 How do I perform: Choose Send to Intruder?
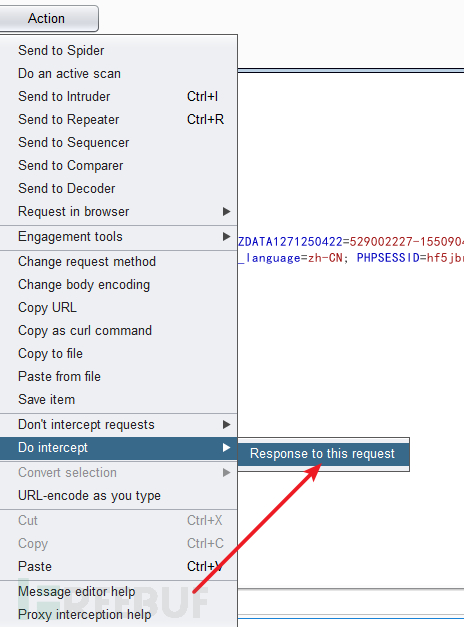(x=118, y=96)
